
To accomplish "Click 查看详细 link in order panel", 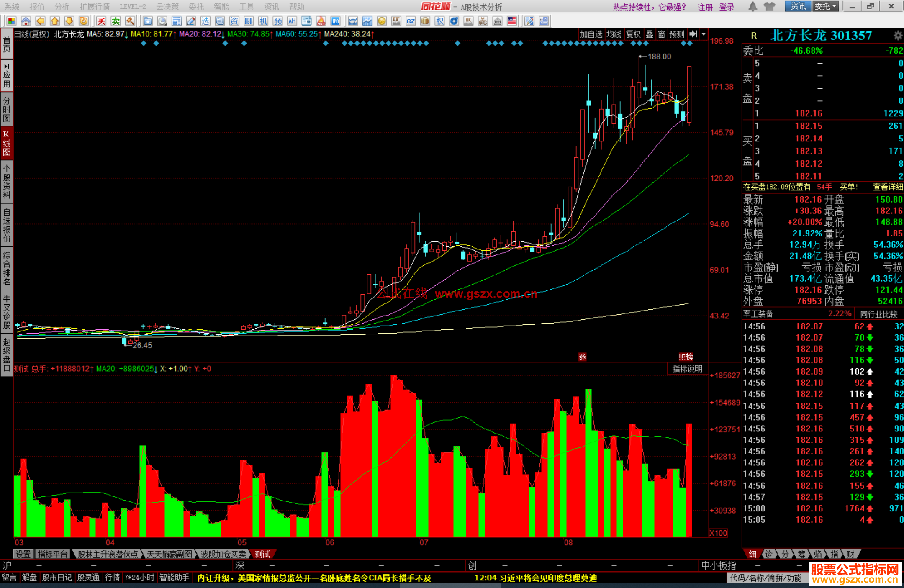I will [x=888, y=187].
